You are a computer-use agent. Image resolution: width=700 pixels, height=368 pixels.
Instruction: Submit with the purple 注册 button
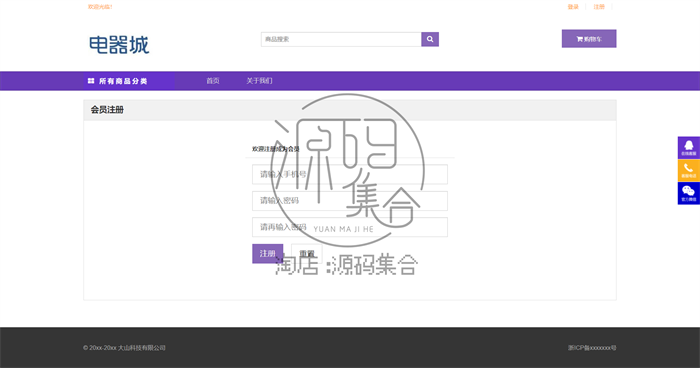pyautogui.click(x=267, y=253)
